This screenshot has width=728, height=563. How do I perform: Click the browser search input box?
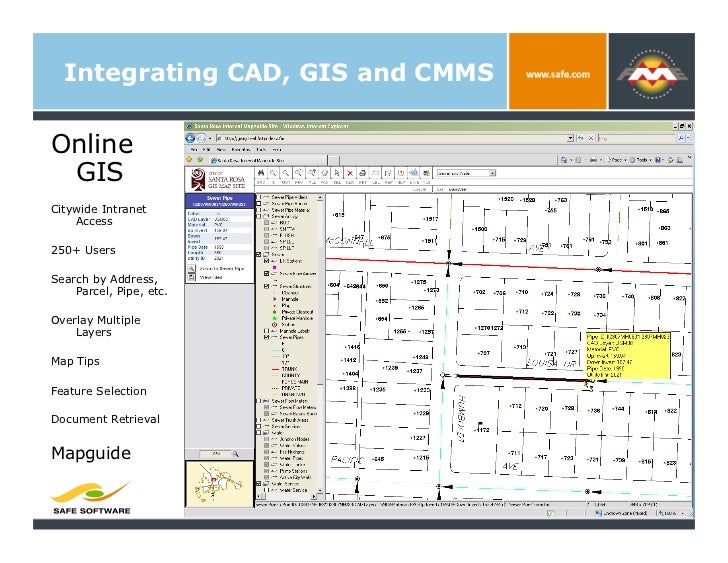(x=637, y=138)
